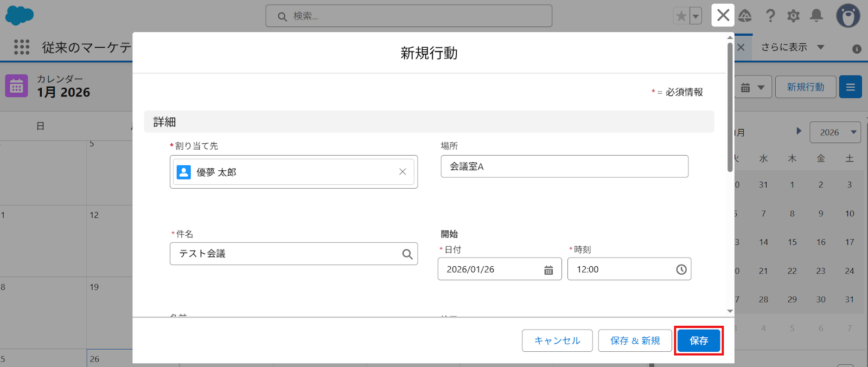Open the Help question mark icon
Screen dimensions: 868x367
click(x=770, y=16)
